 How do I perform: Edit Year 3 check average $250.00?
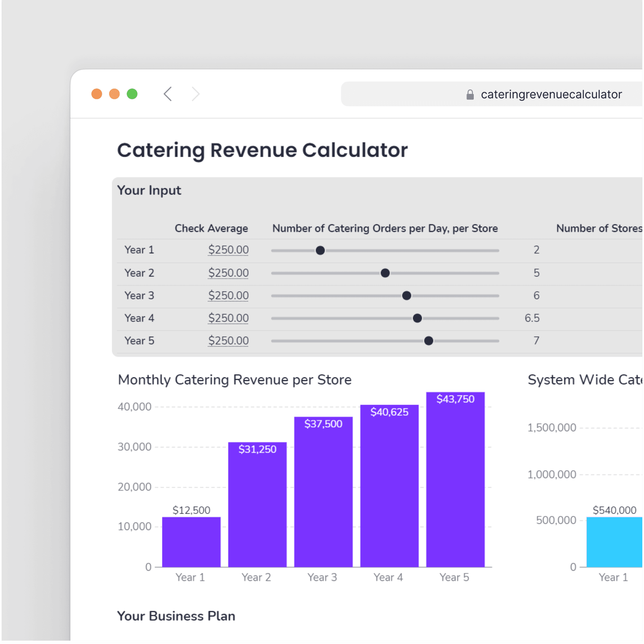[229, 296]
